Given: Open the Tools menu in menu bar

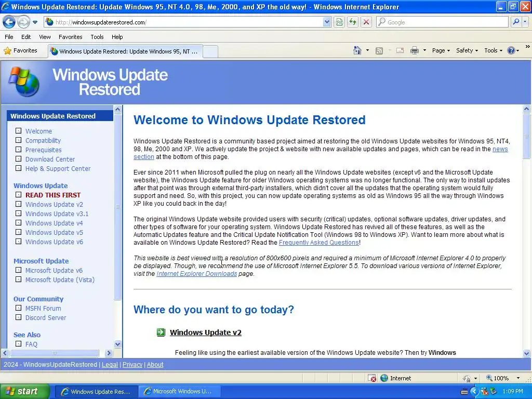Looking at the screenshot, I should (97, 37).
